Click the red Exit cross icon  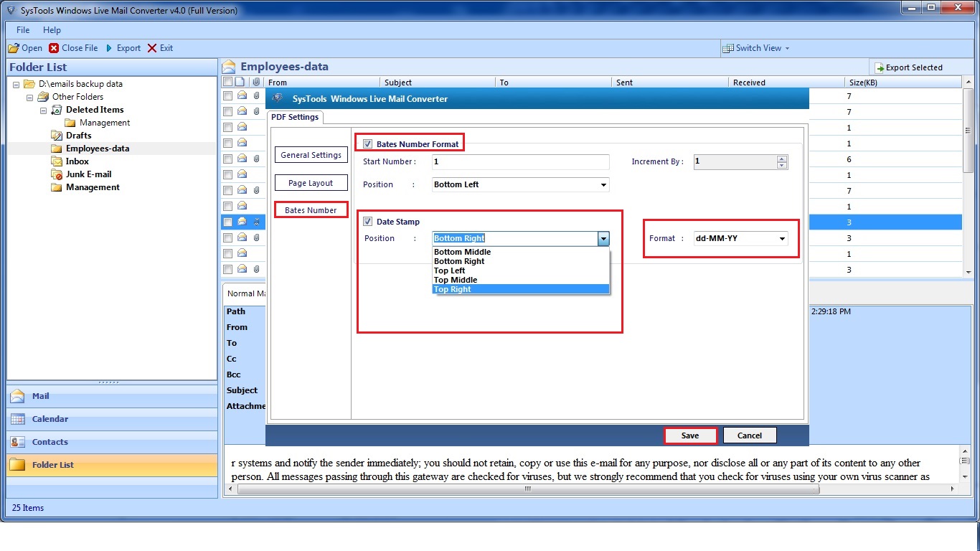click(152, 48)
